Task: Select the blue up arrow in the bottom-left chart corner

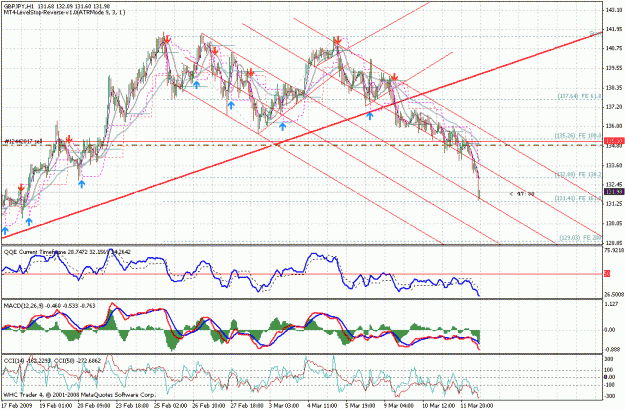Action: click(x=5, y=230)
